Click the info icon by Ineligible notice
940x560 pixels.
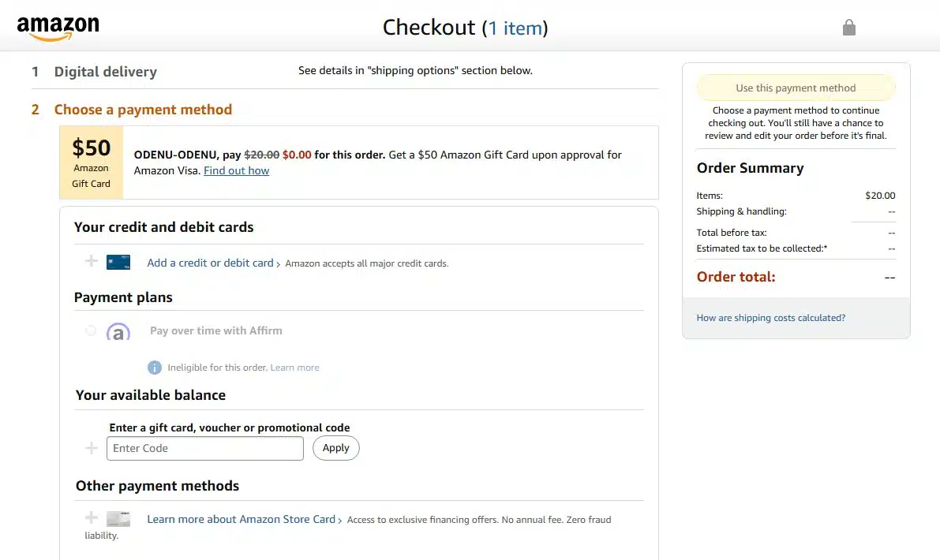(155, 368)
